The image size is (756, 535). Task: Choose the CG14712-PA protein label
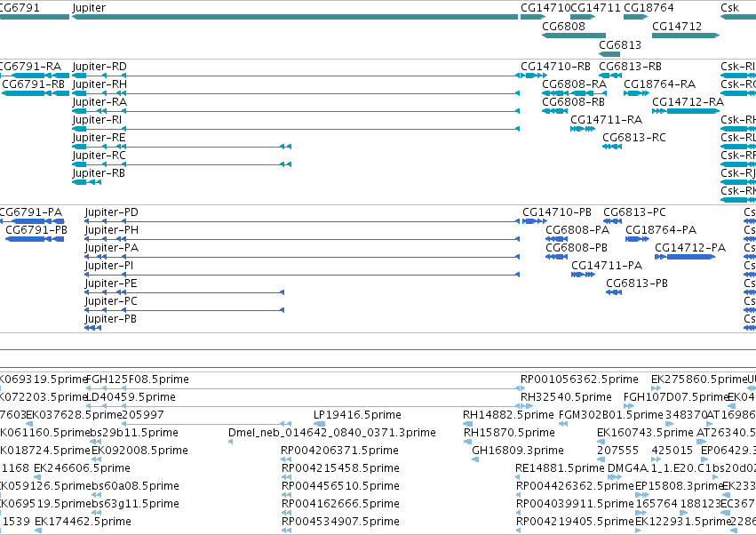pyautogui.click(x=690, y=248)
